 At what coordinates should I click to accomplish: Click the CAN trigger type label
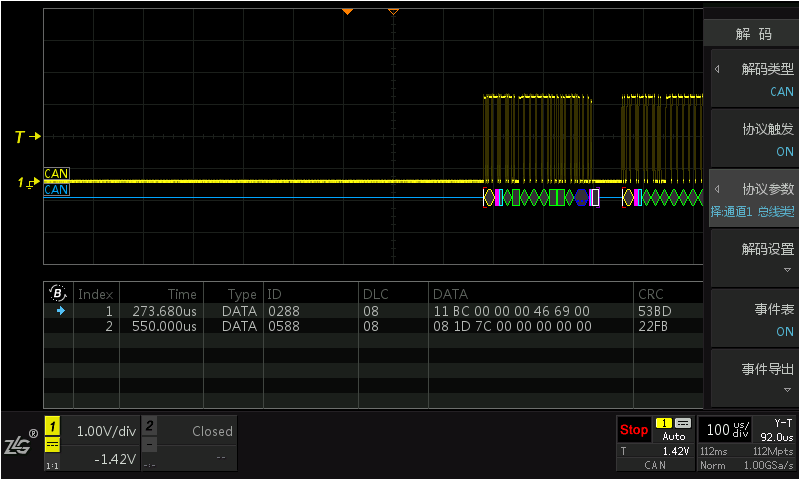point(655,465)
